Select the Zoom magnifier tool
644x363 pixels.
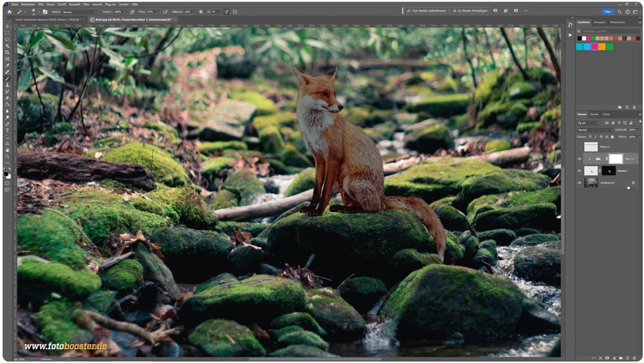pos(7,157)
